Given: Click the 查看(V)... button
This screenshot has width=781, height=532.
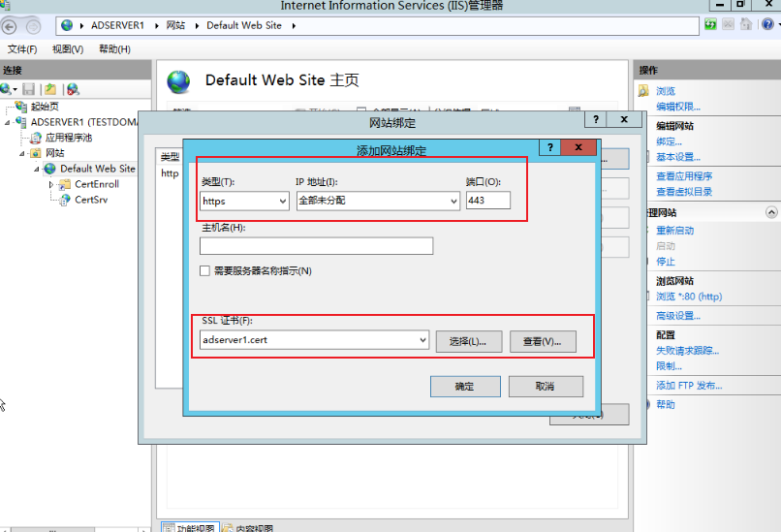Looking at the screenshot, I should point(543,342).
